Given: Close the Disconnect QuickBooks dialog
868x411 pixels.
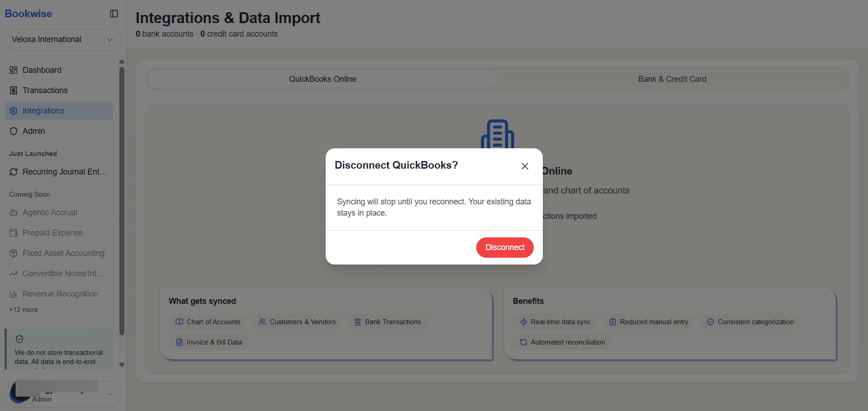Looking at the screenshot, I should (x=525, y=166).
